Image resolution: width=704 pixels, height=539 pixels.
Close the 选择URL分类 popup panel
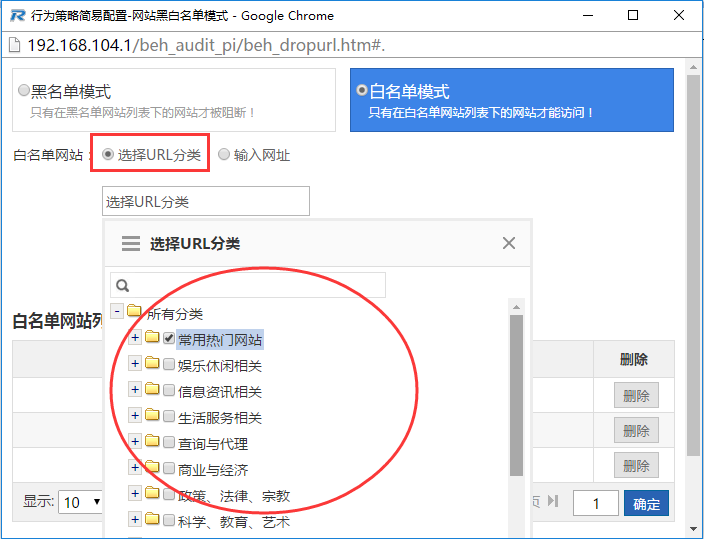pos(509,243)
